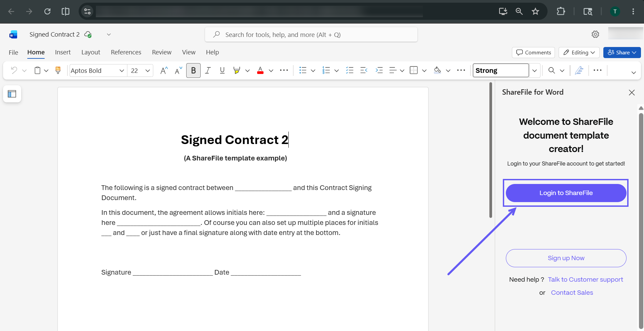644x331 pixels.
Task: Expand the font color dropdown arrow
Action: pos(271,71)
